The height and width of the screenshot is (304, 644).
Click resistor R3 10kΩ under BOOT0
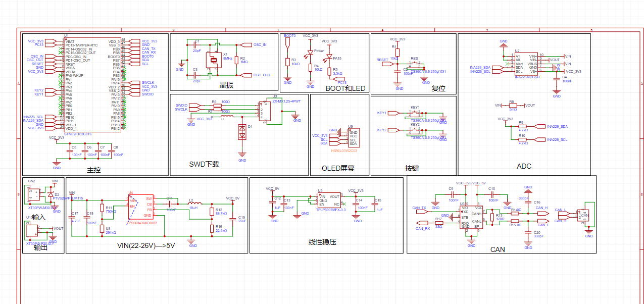[288, 62]
